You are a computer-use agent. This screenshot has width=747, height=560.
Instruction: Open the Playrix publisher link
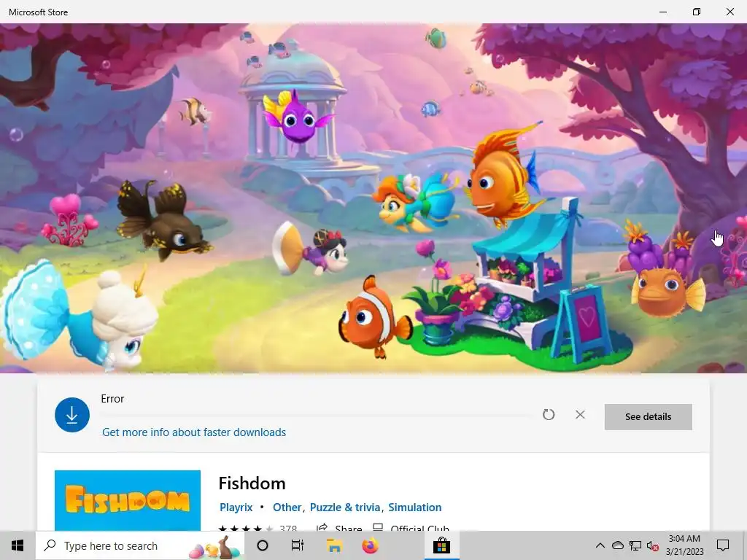tap(236, 507)
